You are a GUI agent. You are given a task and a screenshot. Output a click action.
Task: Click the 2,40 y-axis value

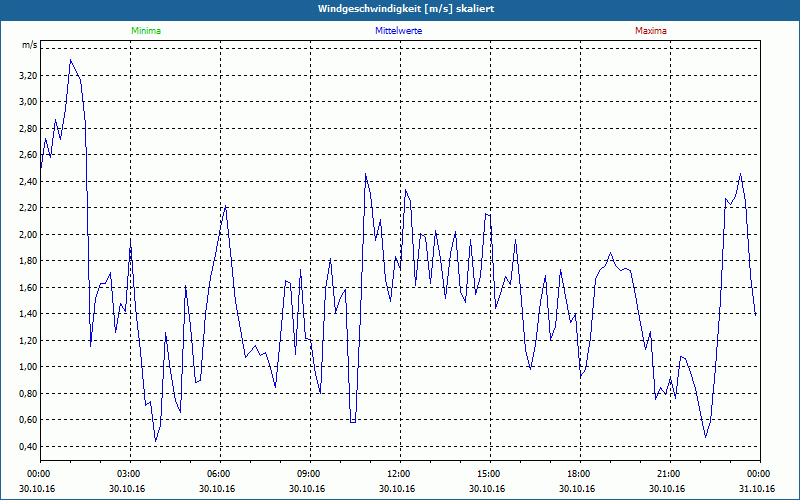30,182
